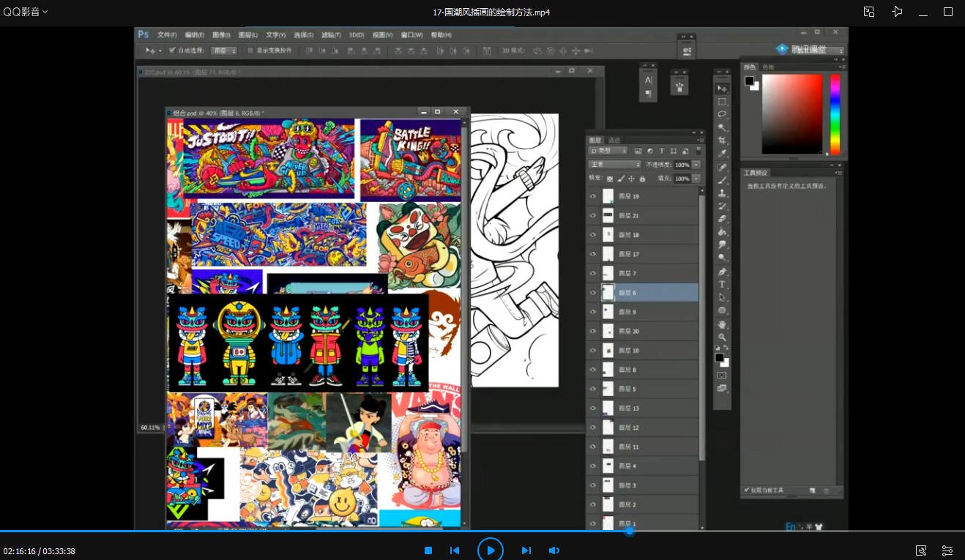
Task: Select the Lasso tool in the toolbox
Action: coord(722,114)
